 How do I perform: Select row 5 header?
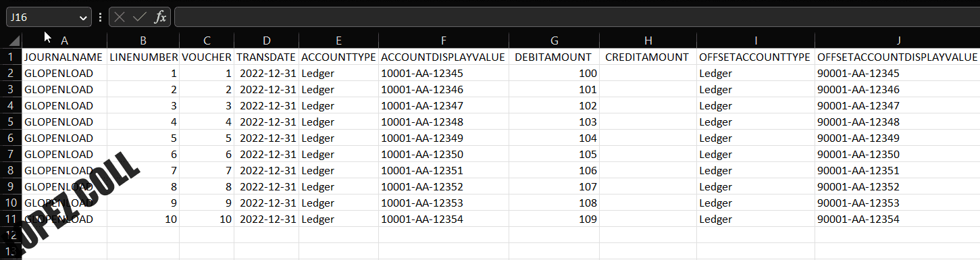tap(11, 122)
